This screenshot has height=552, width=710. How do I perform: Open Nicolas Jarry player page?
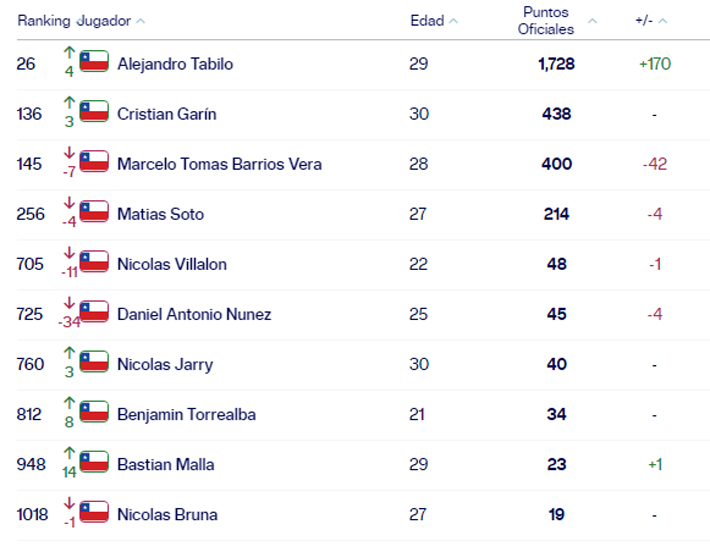[x=165, y=365]
